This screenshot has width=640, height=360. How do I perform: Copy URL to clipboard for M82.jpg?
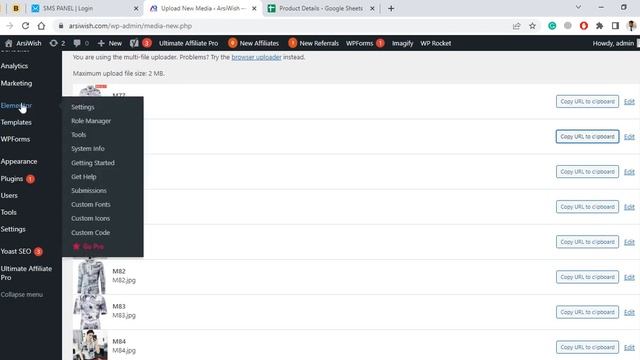pyautogui.click(x=587, y=277)
